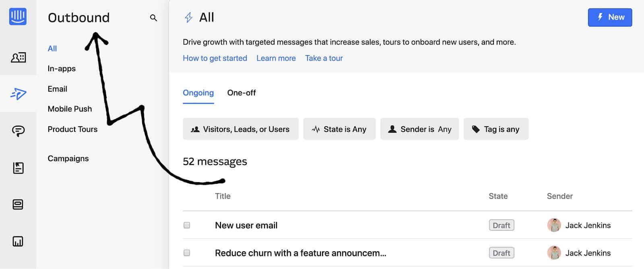Open the New user email message
644x269 pixels.
[246, 225]
